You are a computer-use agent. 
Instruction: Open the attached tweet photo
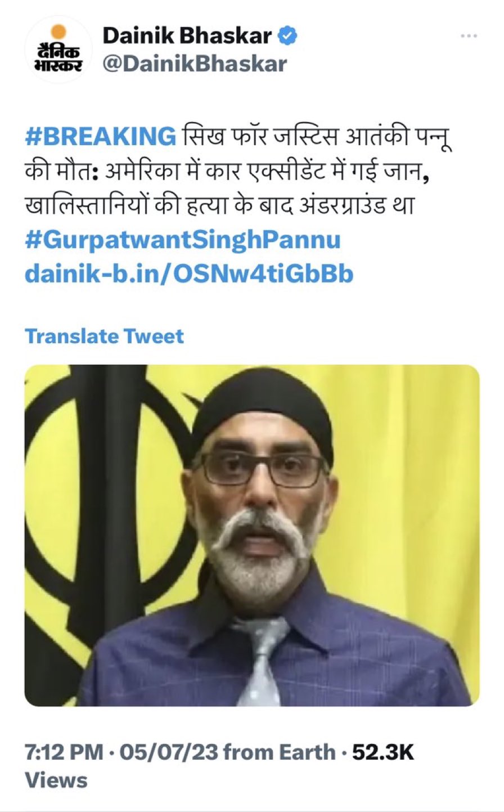click(252, 535)
